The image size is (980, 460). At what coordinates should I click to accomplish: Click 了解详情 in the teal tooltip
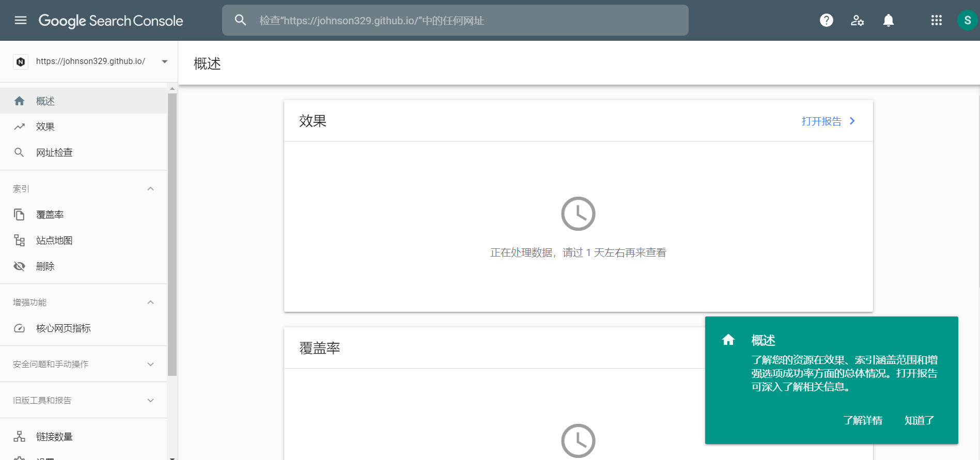[863, 420]
